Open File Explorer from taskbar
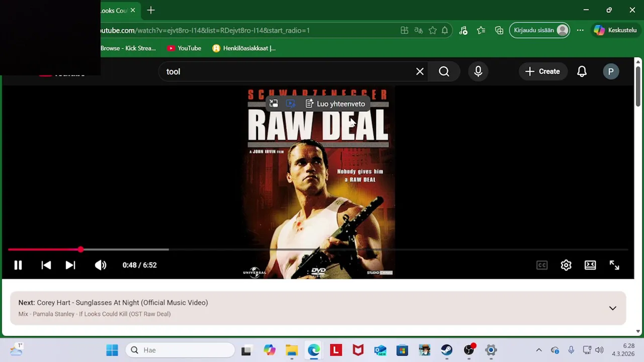Screen dimensions: 644x362 pos(292,350)
